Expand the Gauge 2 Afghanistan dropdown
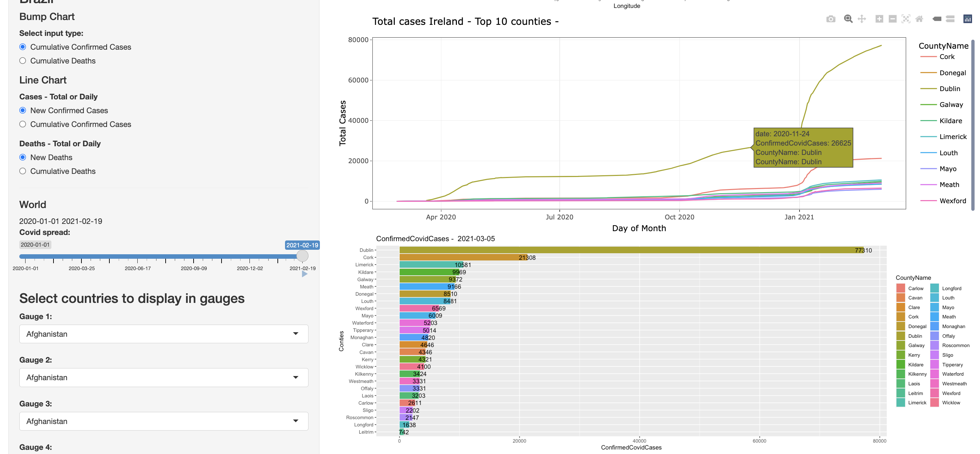980x454 pixels. click(164, 377)
